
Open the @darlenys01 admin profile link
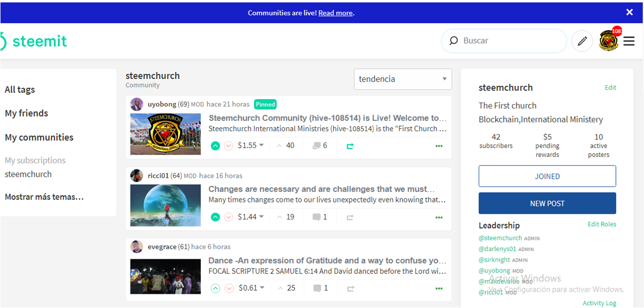click(x=497, y=249)
